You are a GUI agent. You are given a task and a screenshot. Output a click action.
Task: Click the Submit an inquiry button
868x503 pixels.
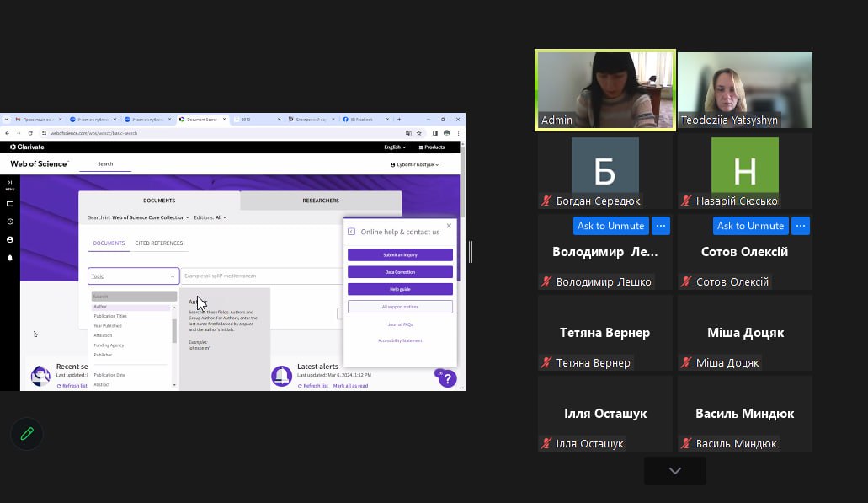click(400, 254)
